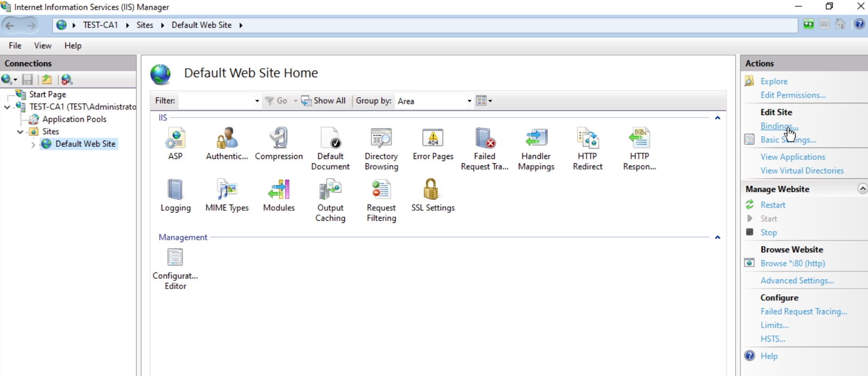This screenshot has width=868, height=376.
Task: Open the Authentication feature
Action: (x=227, y=144)
